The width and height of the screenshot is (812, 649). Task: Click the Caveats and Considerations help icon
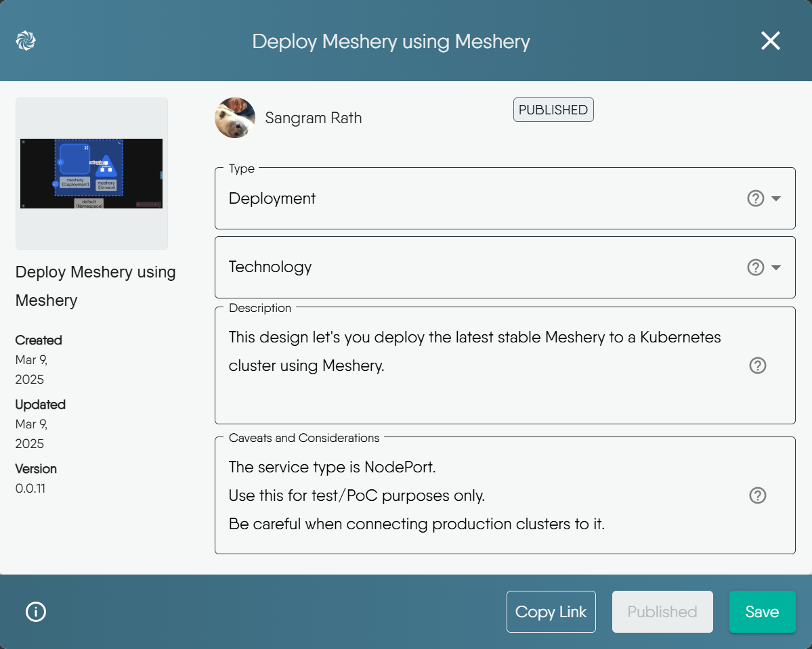coord(757,495)
